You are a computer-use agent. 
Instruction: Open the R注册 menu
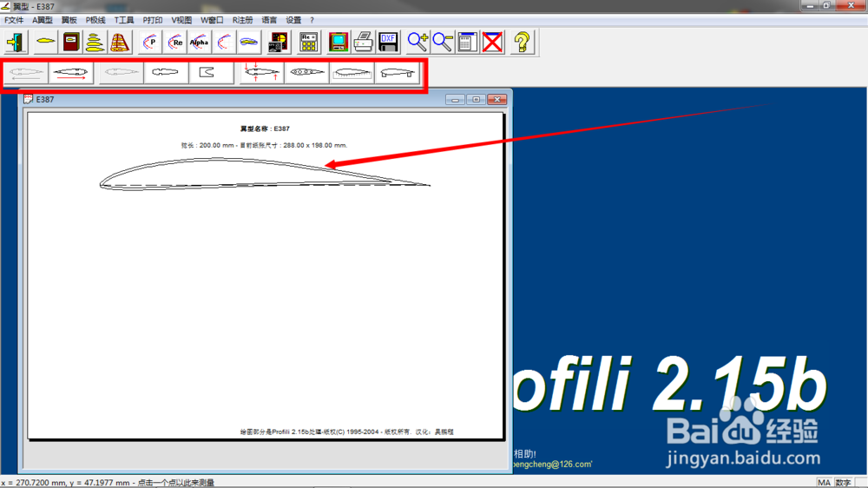(x=242, y=20)
